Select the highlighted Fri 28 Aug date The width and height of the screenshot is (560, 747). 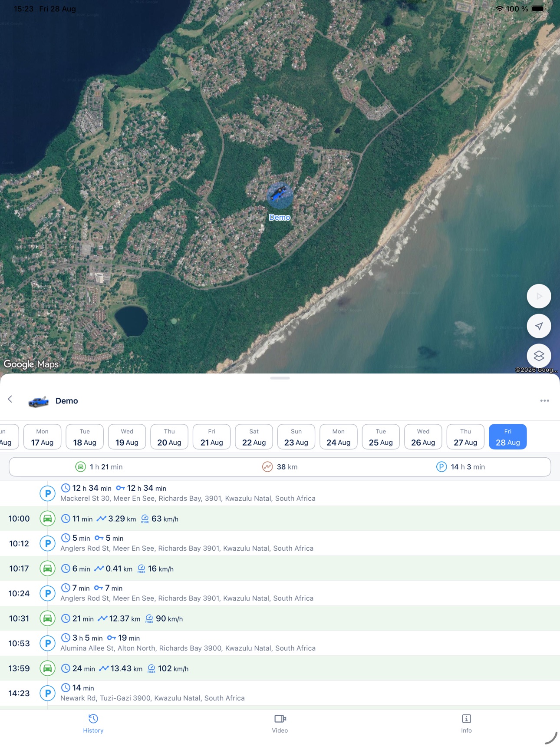pyautogui.click(x=508, y=437)
